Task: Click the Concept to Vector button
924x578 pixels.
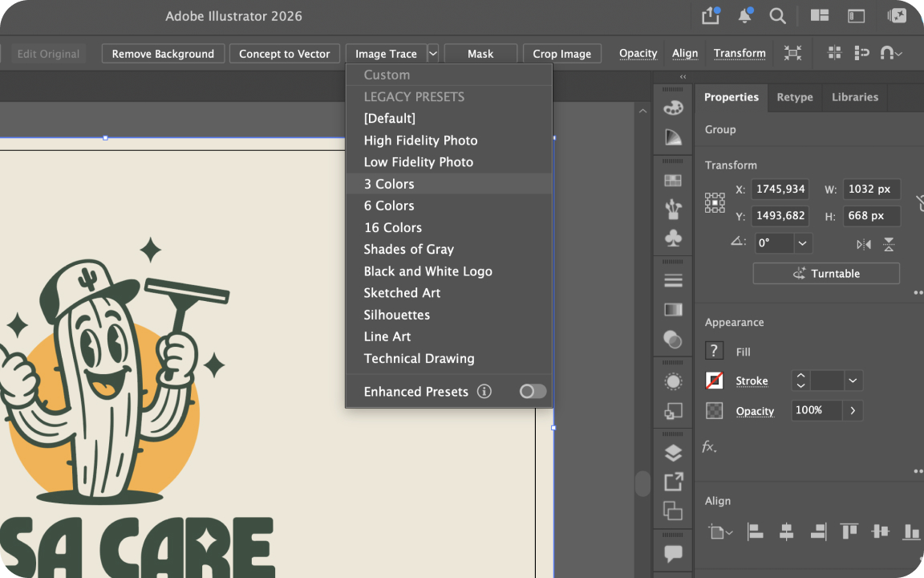Action: point(285,54)
